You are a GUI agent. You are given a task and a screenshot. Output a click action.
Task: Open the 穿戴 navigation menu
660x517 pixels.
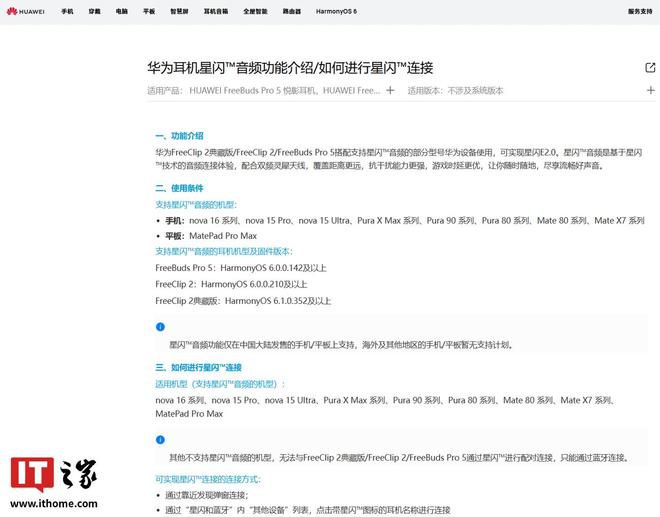[94, 11]
